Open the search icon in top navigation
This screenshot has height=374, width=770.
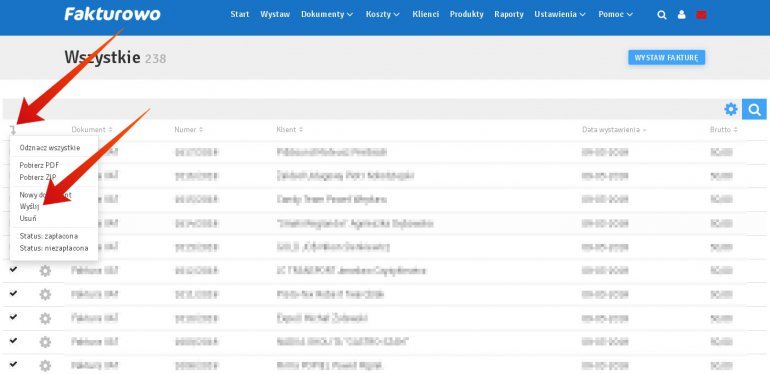[661, 15]
